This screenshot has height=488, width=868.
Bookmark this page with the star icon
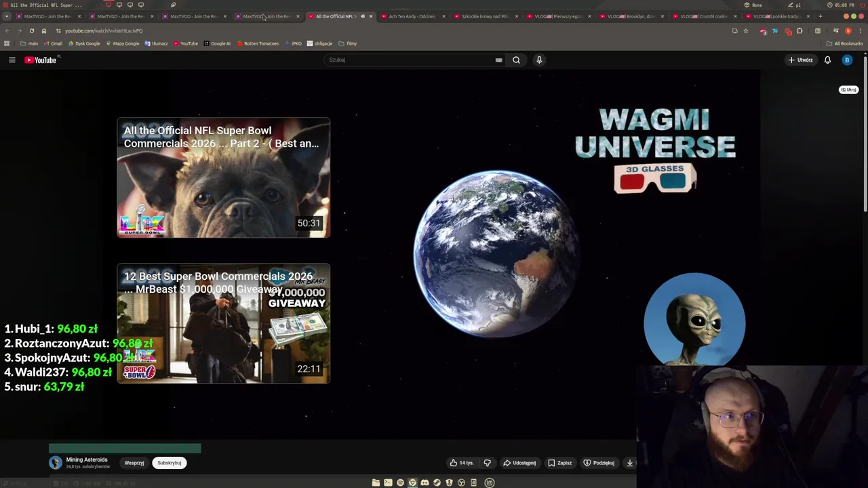745,30
